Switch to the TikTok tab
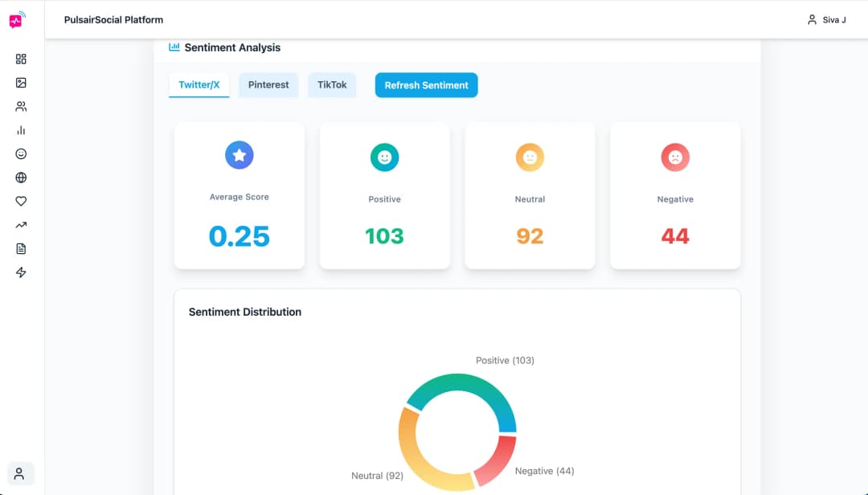 pyautogui.click(x=332, y=84)
